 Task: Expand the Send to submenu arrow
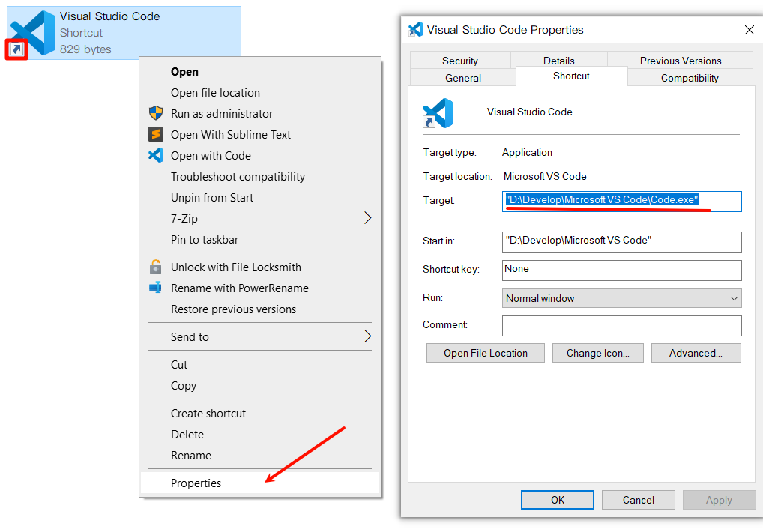point(367,337)
